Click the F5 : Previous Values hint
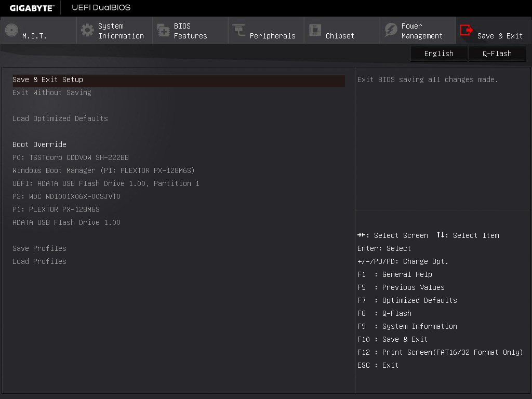The image size is (532, 399). pyautogui.click(x=401, y=287)
